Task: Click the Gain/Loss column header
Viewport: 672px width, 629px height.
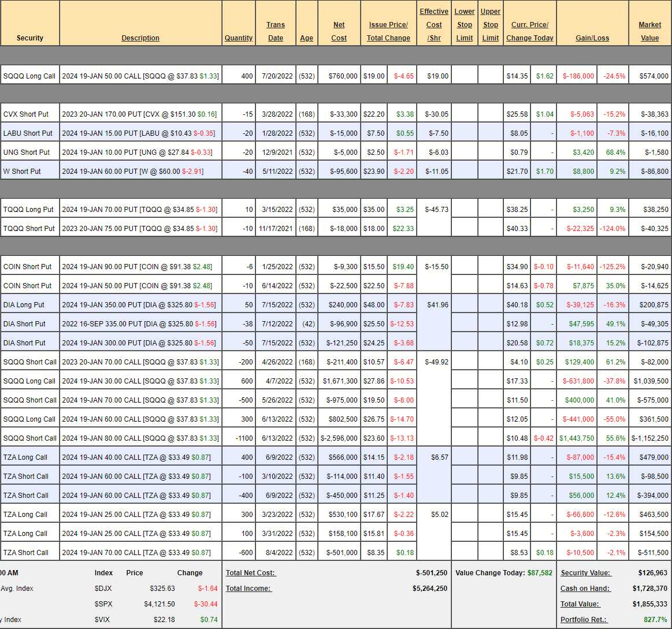Action: (x=592, y=38)
